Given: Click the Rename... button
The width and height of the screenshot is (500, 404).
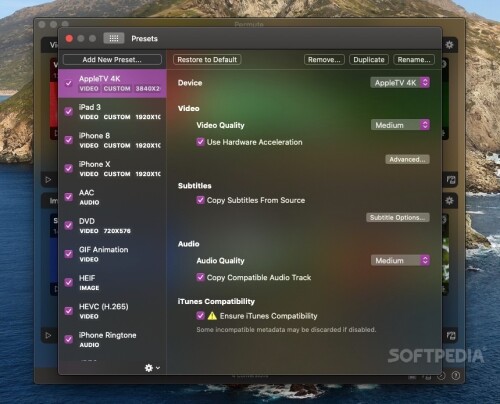Looking at the screenshot, I should (414, 60).
